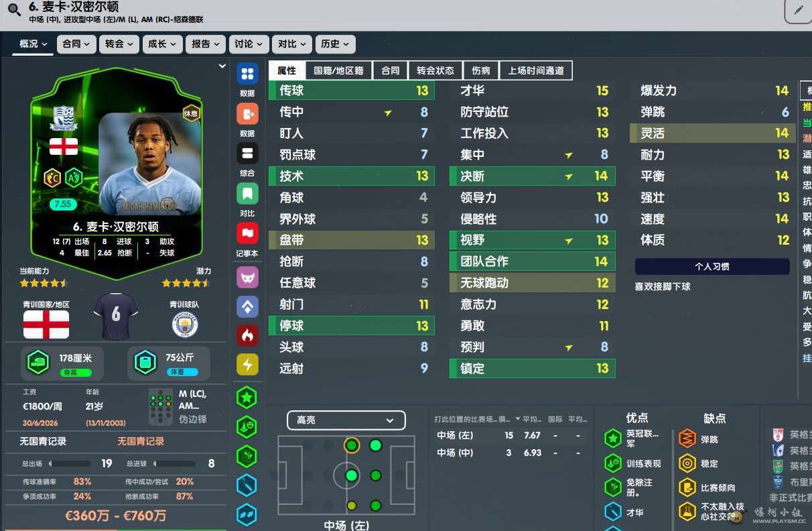Open the 高亮 dropdown selector
The image size is (812, 531).
(346, 420)
